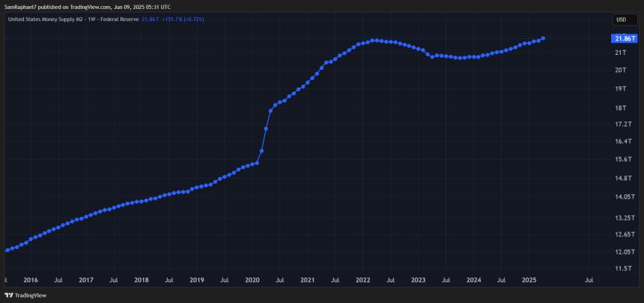Click the last data point on the line

pos(543,38)
